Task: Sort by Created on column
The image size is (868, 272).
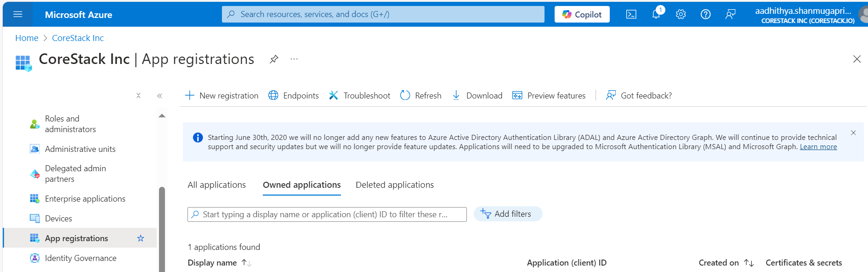Action: click(x=726, y=263)
